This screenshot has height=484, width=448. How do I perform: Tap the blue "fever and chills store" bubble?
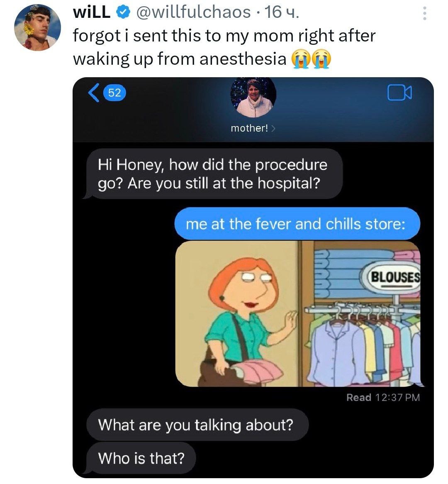pyautogui.click(x=296, y=224)
